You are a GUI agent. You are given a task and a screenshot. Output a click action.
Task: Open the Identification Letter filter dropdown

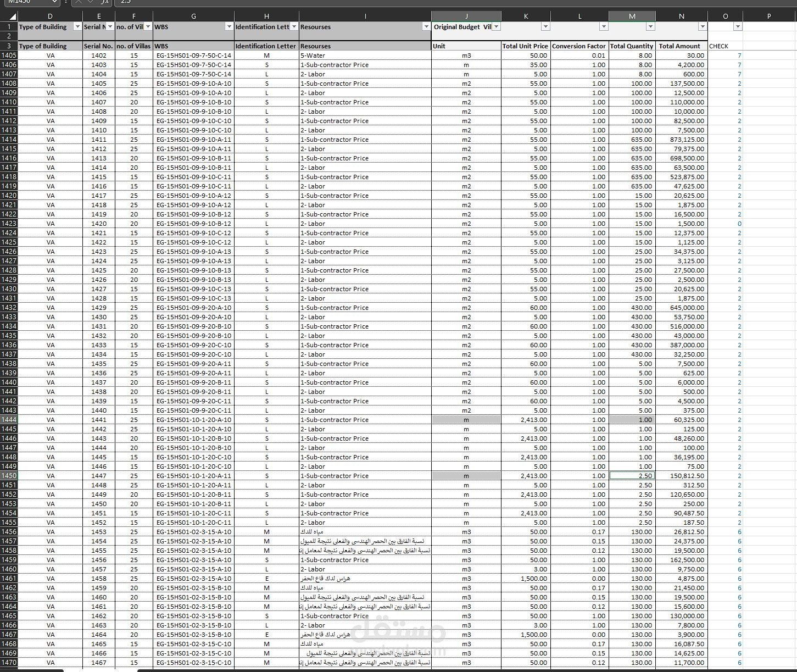tap(294, 27)
